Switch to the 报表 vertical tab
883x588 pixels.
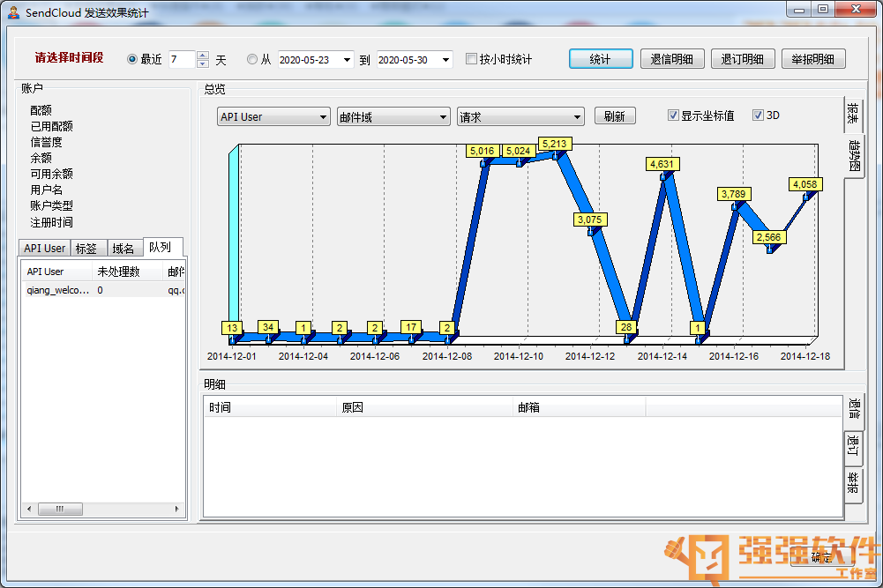coord(853,115)
